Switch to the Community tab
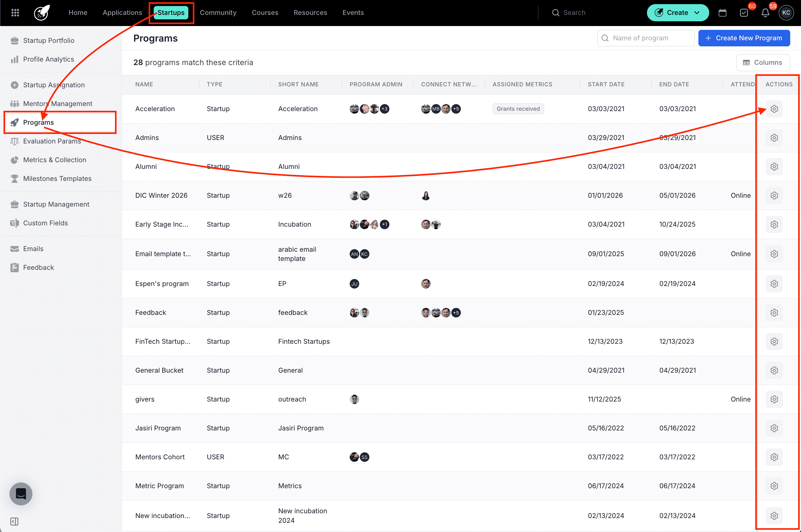The width and height of the screenshot is (801, 532). point(218,13)
